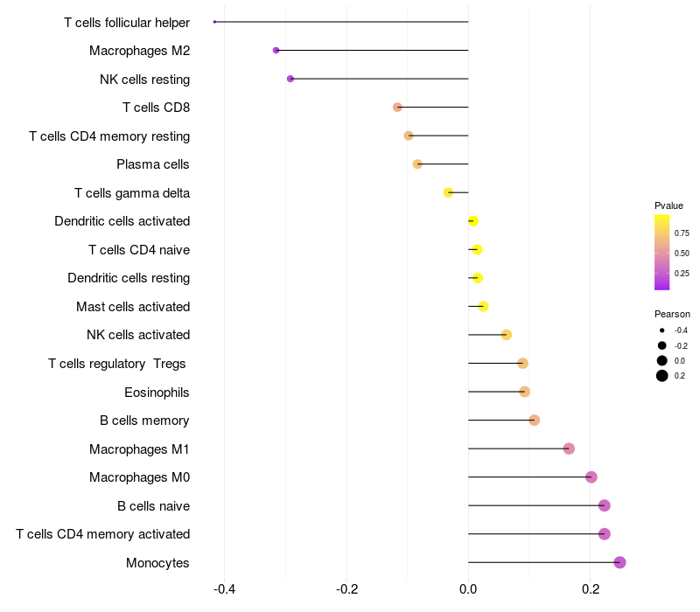
Task: Select the B cells naive data point
Action: coord(604,505)
